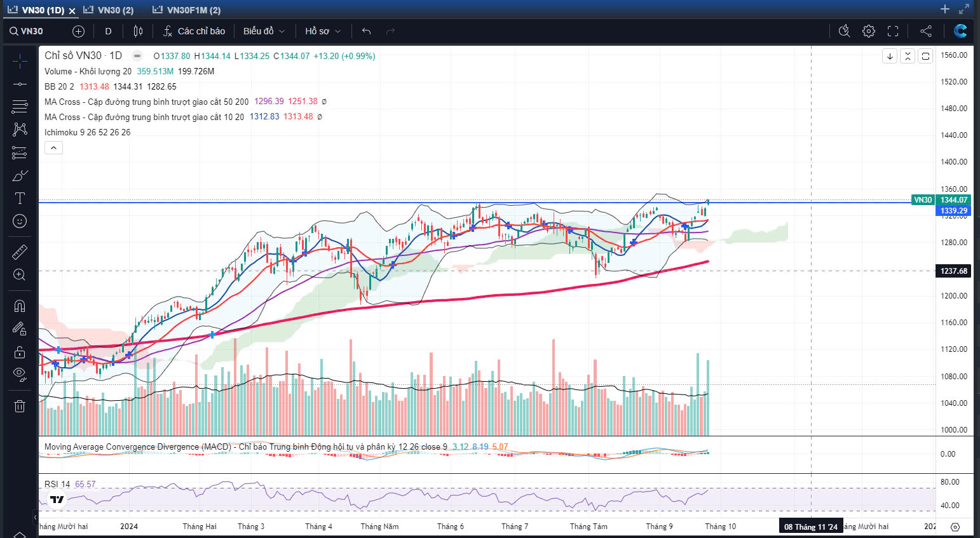Select the MA Cross 10 20 legend
Screen dimensions: 980x538
[144, 117]
